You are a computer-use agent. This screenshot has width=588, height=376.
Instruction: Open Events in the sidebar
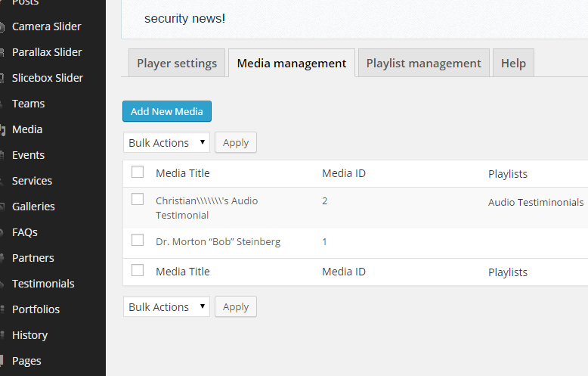[28, 155]
